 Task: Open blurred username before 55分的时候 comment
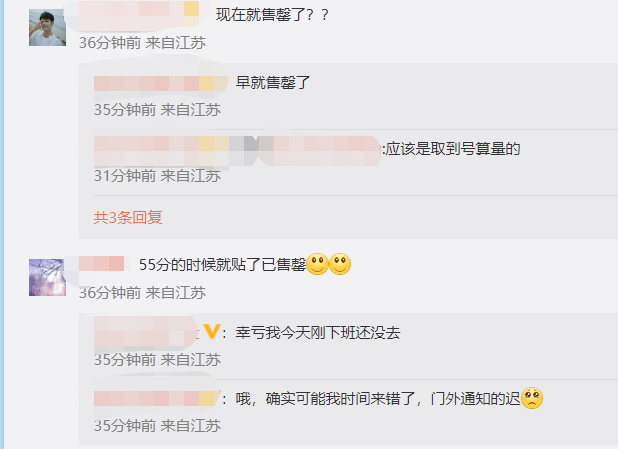102,263
